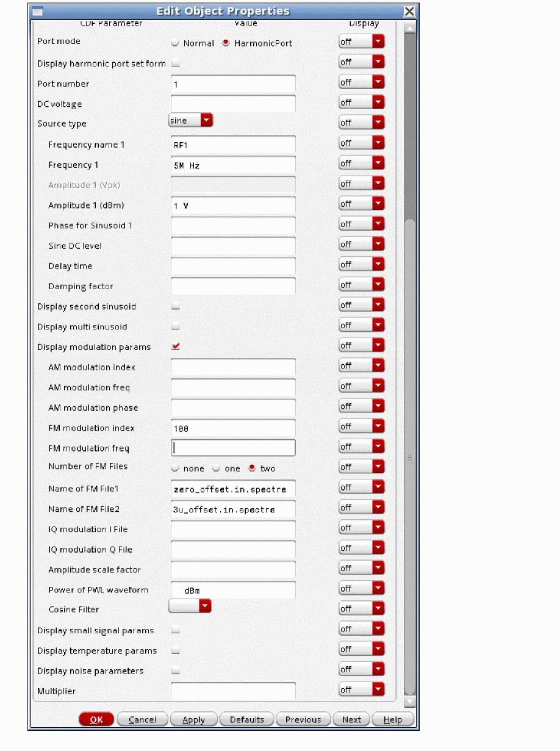Click the FM modulation index field
Image resolution: width=560 pixels, height=751 pixels.
click(233, 428)
